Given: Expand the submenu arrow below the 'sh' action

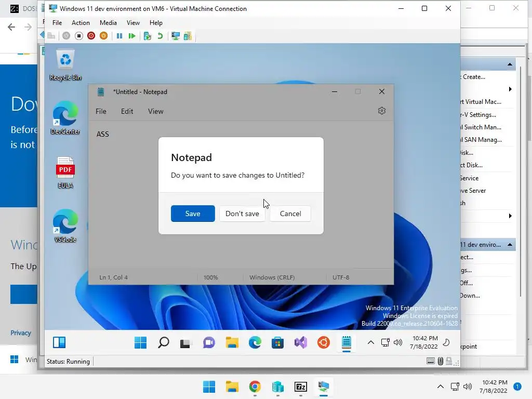Looking at the screenshot, I should tap(510, 216).
